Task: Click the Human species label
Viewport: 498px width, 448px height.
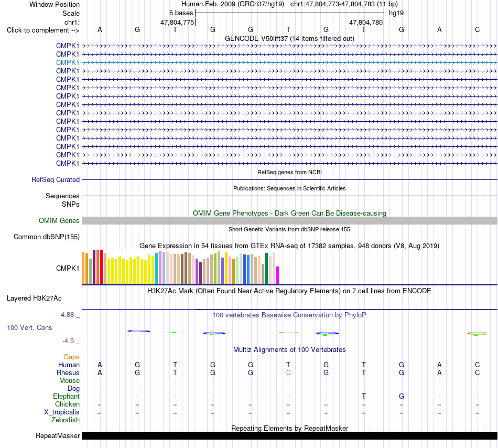Action: tap(69, 365)
